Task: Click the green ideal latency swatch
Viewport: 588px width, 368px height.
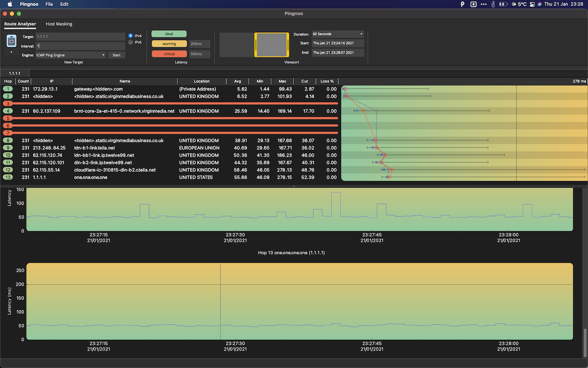Action: 169,34
